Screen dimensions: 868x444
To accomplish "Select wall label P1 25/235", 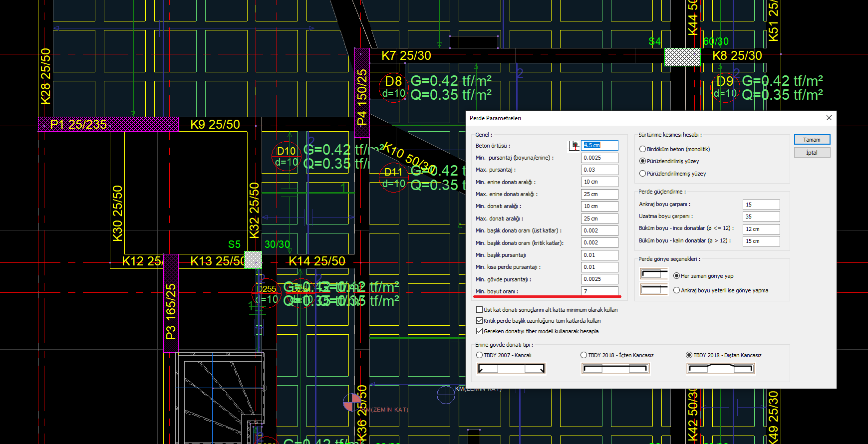I will click(x=78, y=125).
